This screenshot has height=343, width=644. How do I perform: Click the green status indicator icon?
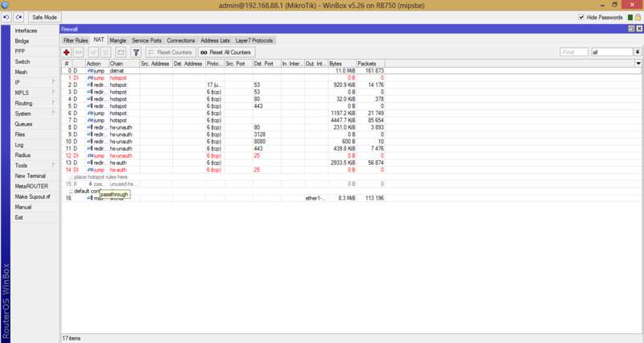[x=630, y=17]
